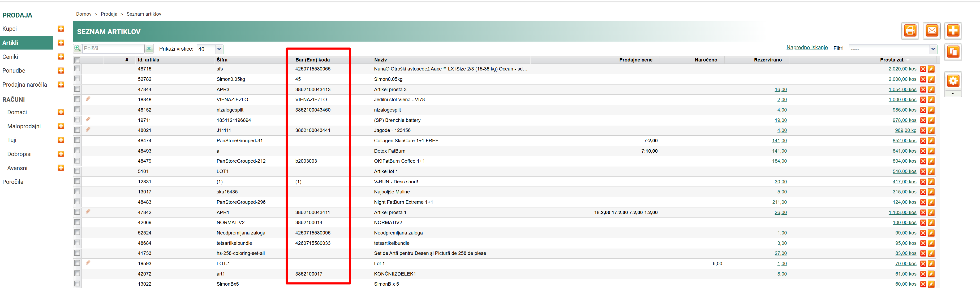Edit article 52782 with pencil icon
The image size is (980, 288).
pyautogui.click(x=931, y=79)
